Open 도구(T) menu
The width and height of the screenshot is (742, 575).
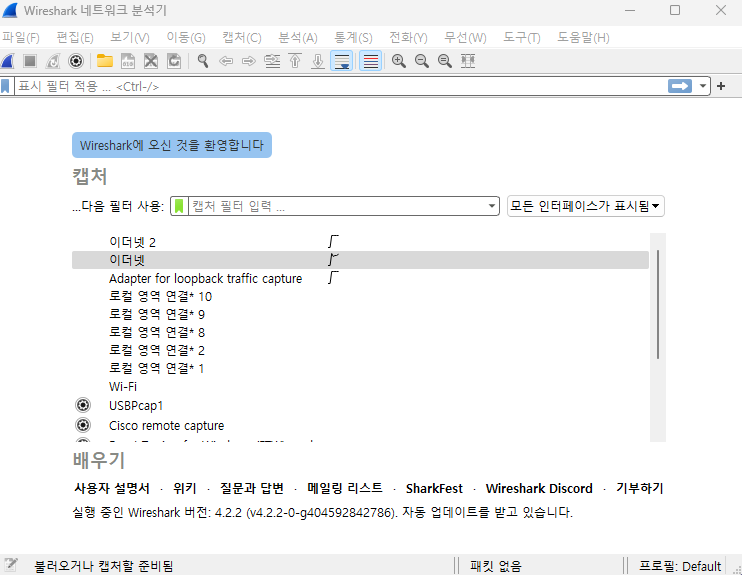pos(521,37)
